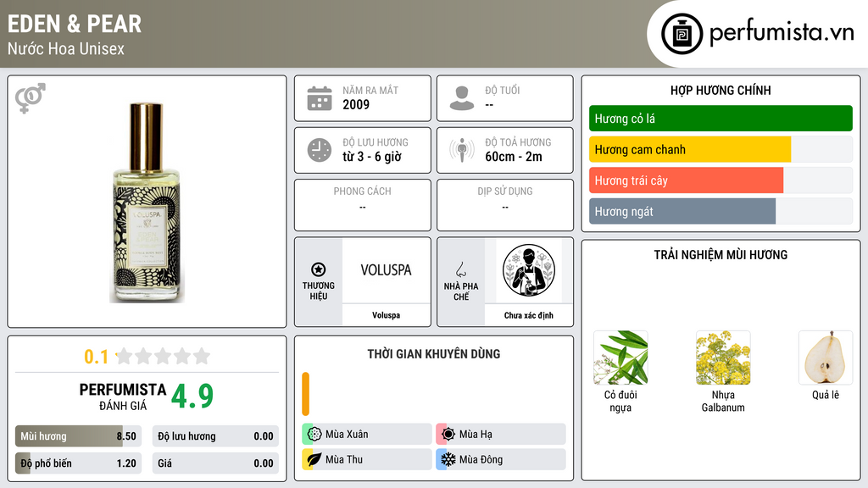This screenshot has width=868, height=488.
Task: Click the perfumista.vn bottle logo icon
Action: point(682,34)
